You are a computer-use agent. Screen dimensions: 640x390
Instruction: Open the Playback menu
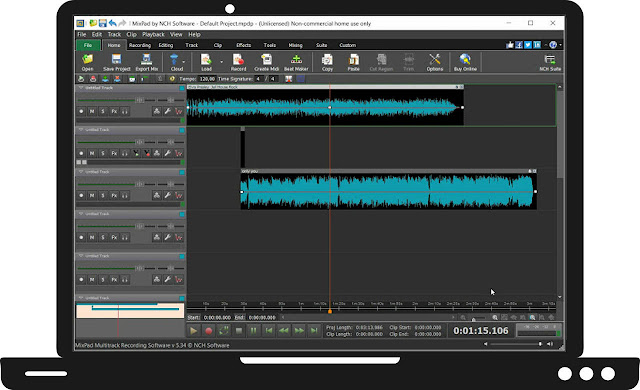(x=153, y=34)
